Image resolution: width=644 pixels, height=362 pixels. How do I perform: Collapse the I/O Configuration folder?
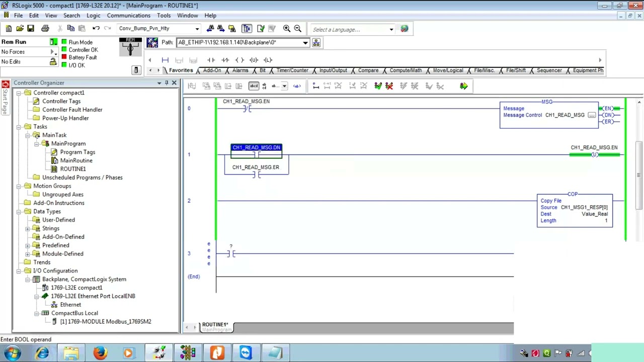coord(19,270)
